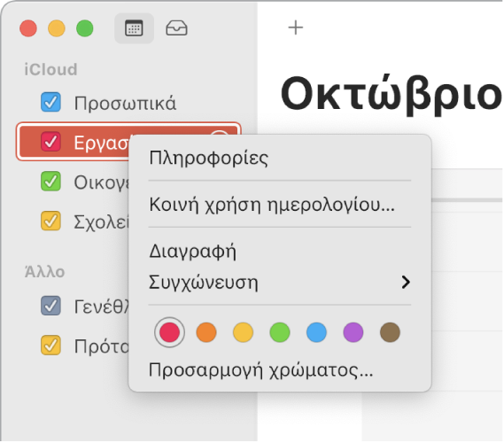
Task: Toggle the Γενέθλια calendar checkbox
Action: click(50, 306)
